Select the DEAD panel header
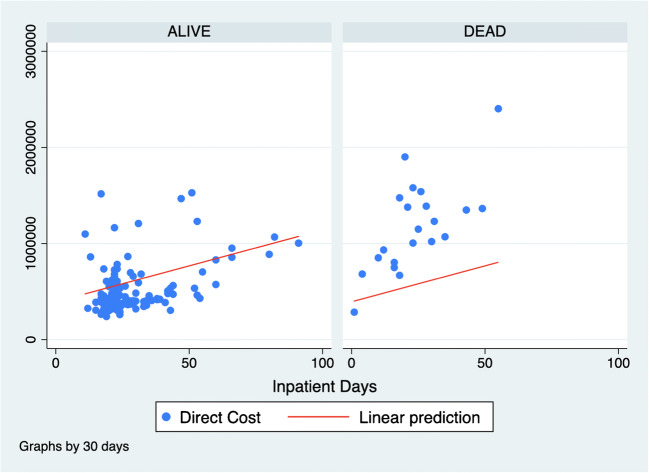Image resolution: width=649 pixels, height=473 pixels. [x=484, y=31]
